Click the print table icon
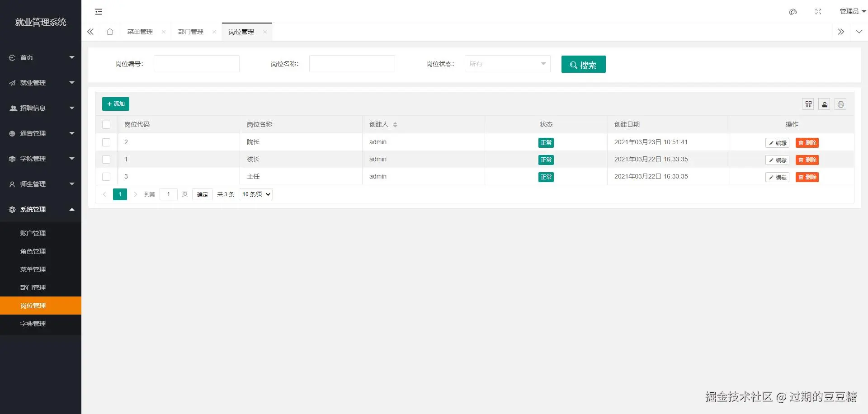 [841, 104]
